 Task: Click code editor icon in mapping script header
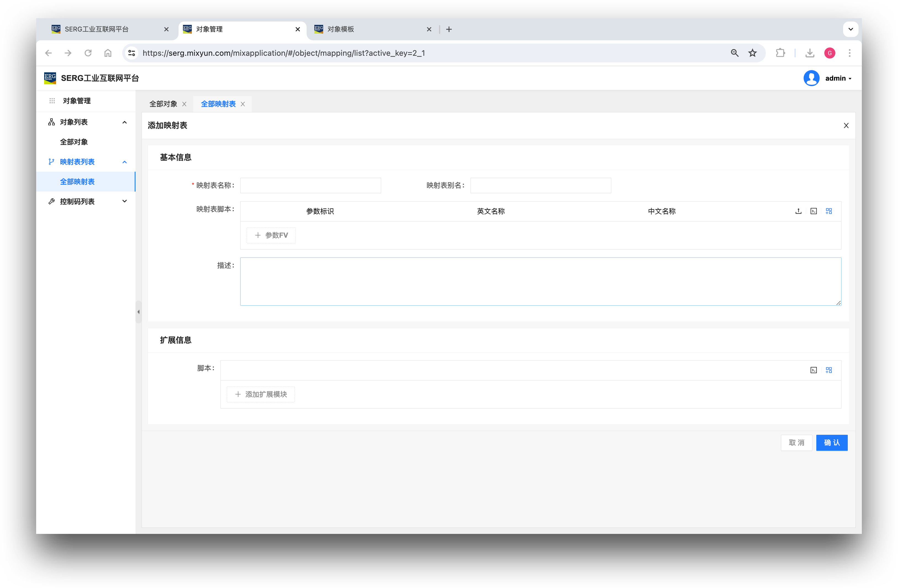click(814, 211)
